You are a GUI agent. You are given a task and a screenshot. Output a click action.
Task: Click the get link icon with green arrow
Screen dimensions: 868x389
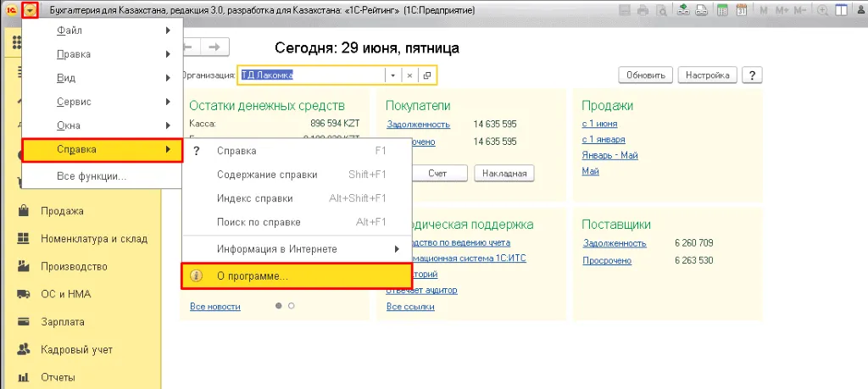pos(683,10)
